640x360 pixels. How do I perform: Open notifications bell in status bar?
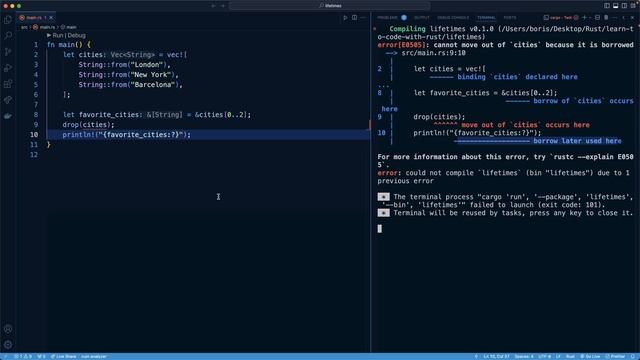(x=633, y=356)
